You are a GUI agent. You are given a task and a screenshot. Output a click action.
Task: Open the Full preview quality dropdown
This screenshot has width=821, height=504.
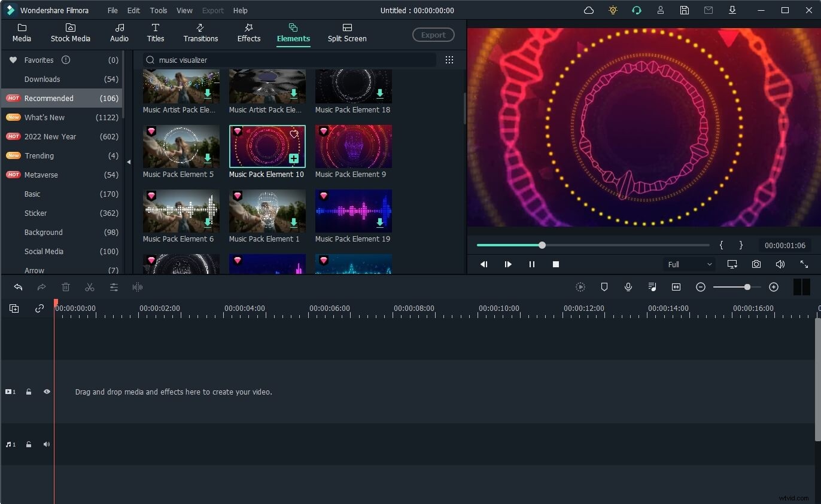689,264
